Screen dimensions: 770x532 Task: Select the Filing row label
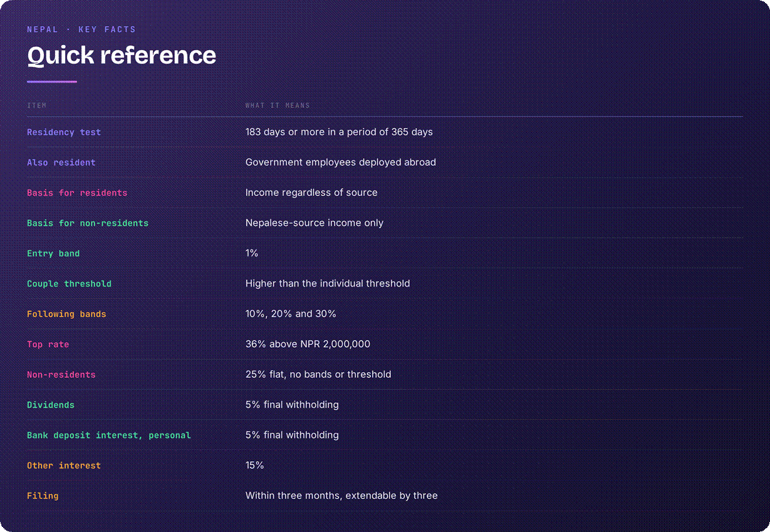43,496
